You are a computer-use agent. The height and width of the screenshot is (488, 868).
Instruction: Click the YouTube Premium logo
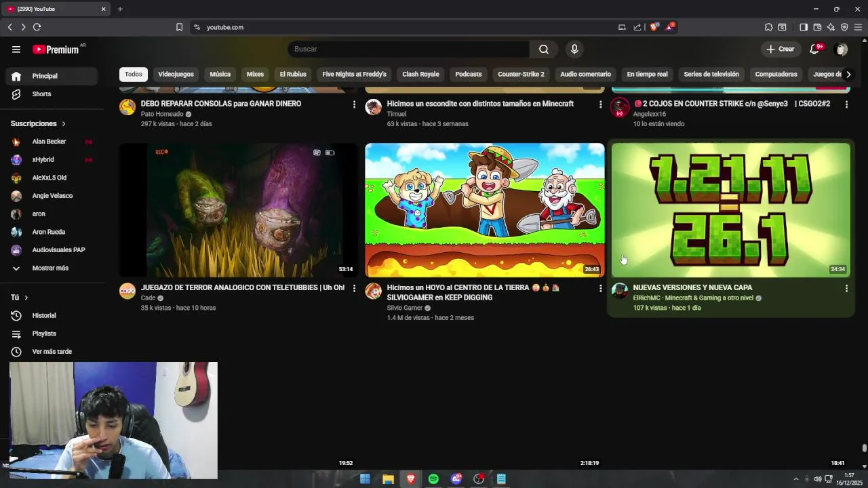57,49
